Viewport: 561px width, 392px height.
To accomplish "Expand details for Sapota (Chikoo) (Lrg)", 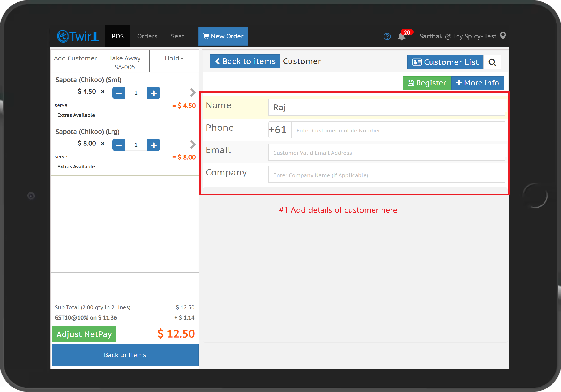I will click(x=193, y=144).
